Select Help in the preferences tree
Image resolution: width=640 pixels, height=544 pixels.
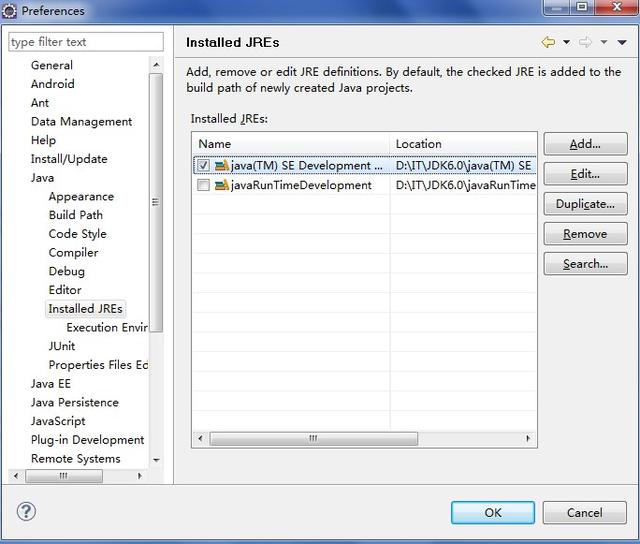point(43,140)
